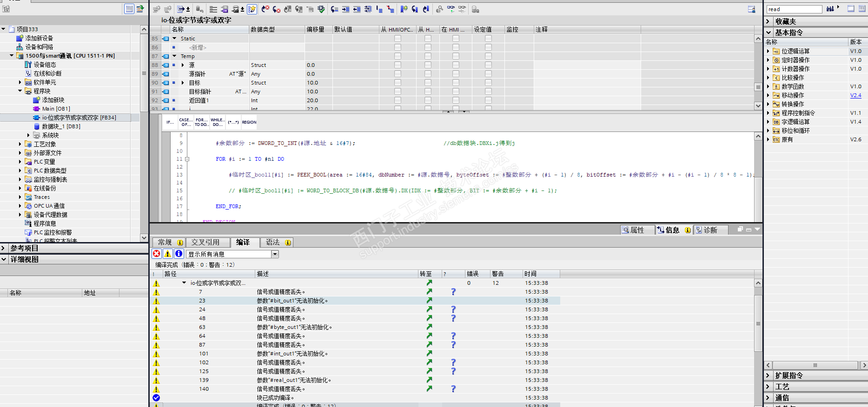This screenshot has height=407, width=868.
Task: Open the 诊断 inspector tab
Action: click(x=710, y=230)
